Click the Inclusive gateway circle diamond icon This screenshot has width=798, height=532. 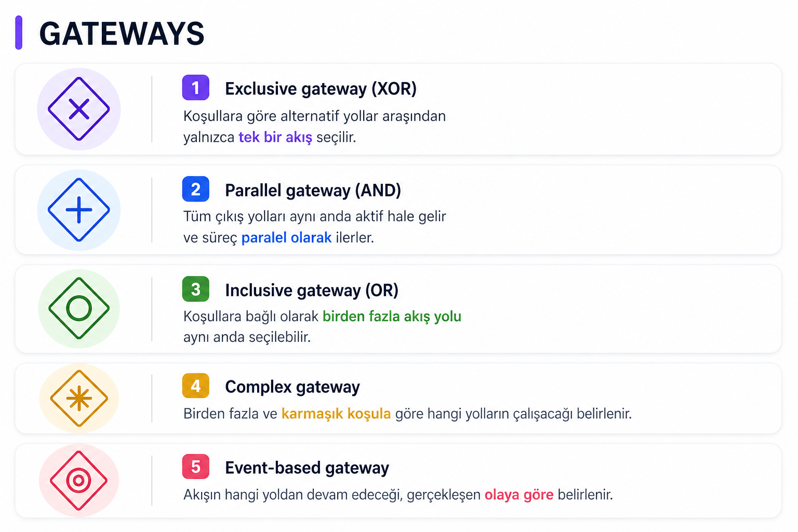tap(79, 309)
